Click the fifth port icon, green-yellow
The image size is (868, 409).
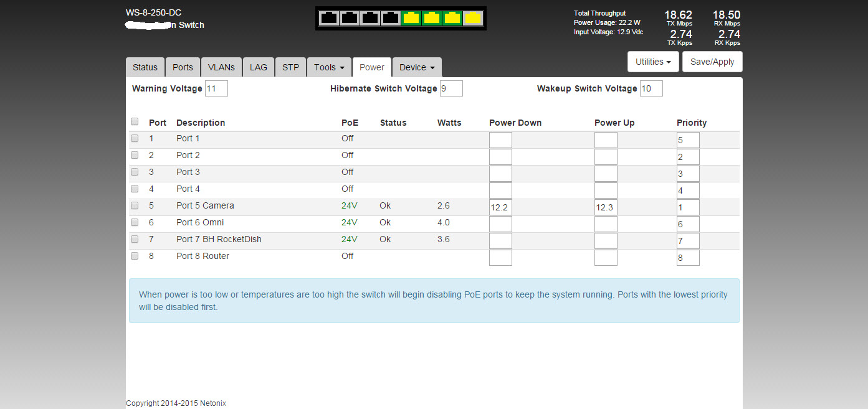pyautogui.click(x=411, y=18)
